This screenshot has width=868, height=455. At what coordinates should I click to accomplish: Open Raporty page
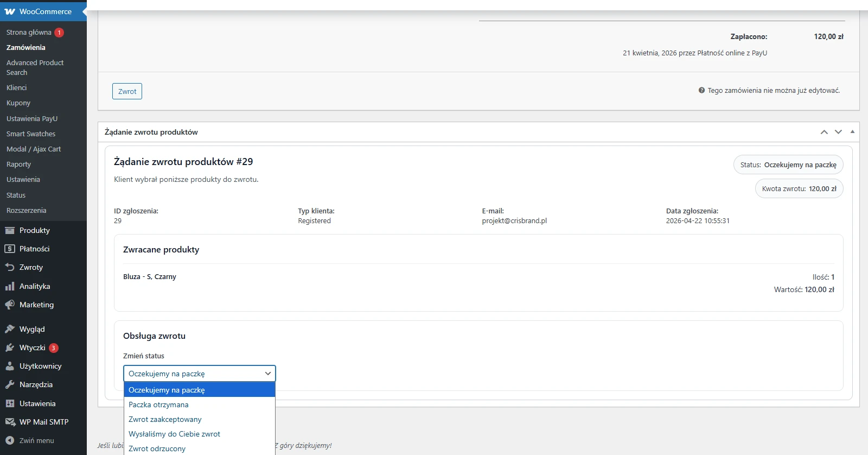[x=18, y=164]
